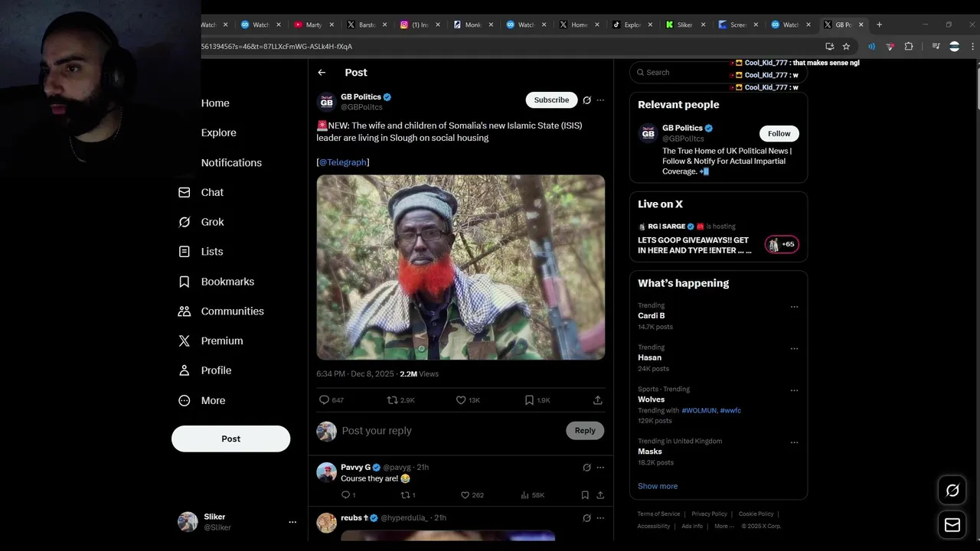980x551 pixels.
Task: Go to Home in the left sidebar
Action: [x=215, y=103]
